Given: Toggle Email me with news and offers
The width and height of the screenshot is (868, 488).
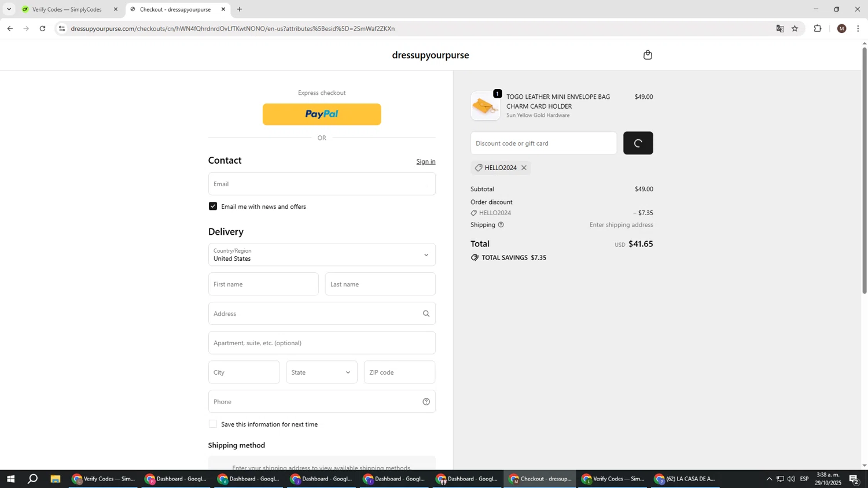Looking at the screenshot, I should point(213,206).
